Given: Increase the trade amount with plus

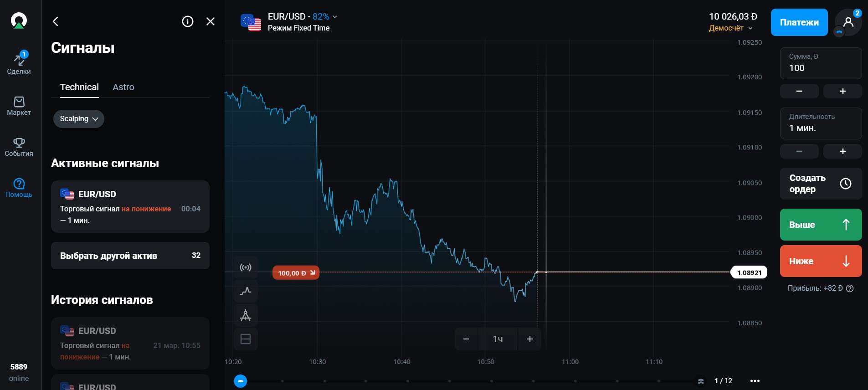Looking at the screenshot, I should click(x=843, y=91).
